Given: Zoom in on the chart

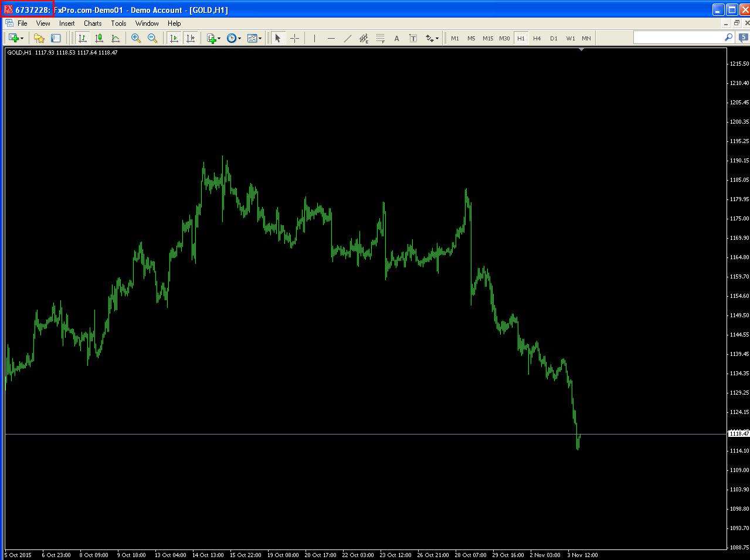Looking at the screenshot, I should 136,38.
